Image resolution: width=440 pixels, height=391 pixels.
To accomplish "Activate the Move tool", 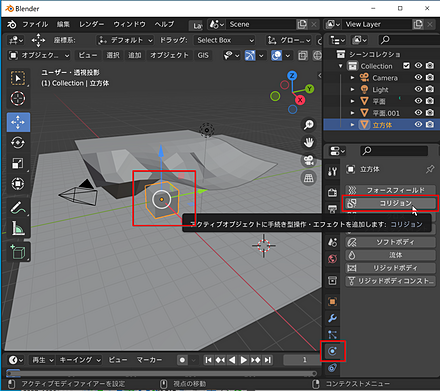I will [x=18, y=122].
